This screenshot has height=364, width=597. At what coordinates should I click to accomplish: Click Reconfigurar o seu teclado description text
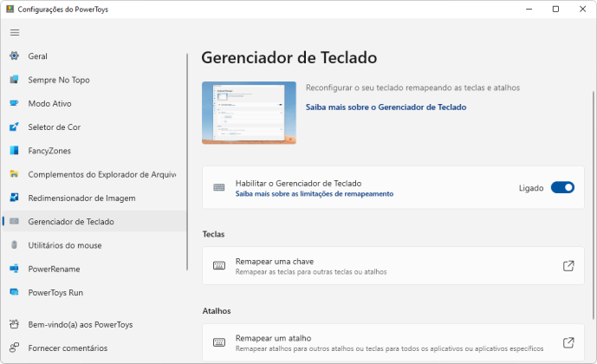(412, 88)
